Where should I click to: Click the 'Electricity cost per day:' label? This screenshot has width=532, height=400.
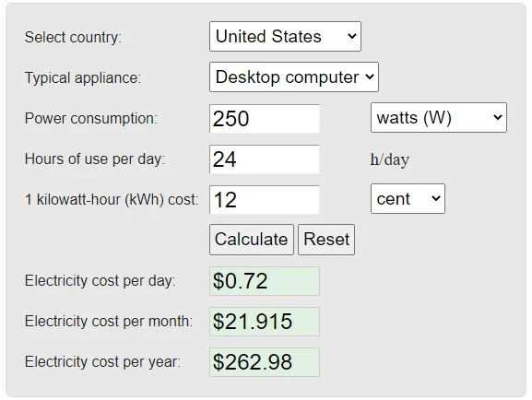(100, 280)
